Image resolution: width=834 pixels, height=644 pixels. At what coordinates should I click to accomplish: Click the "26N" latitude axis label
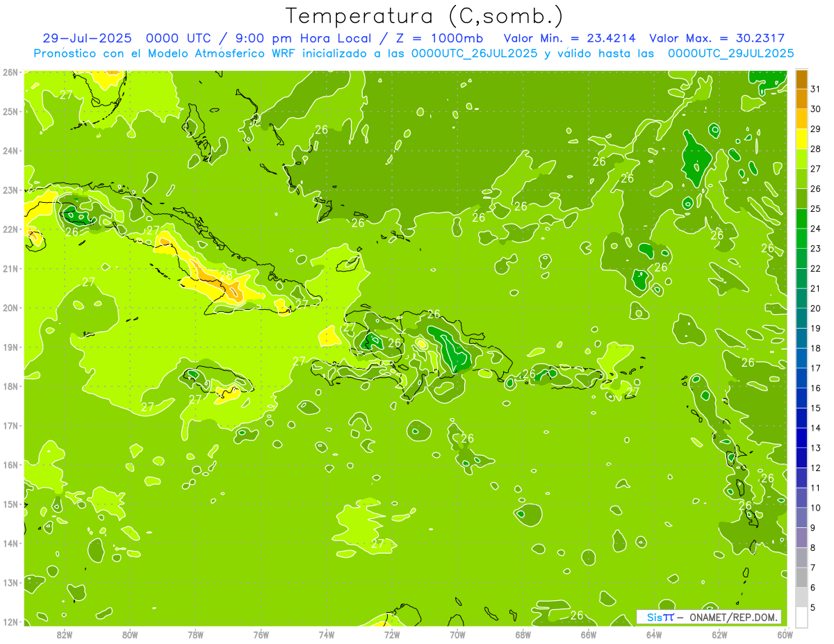10,72
